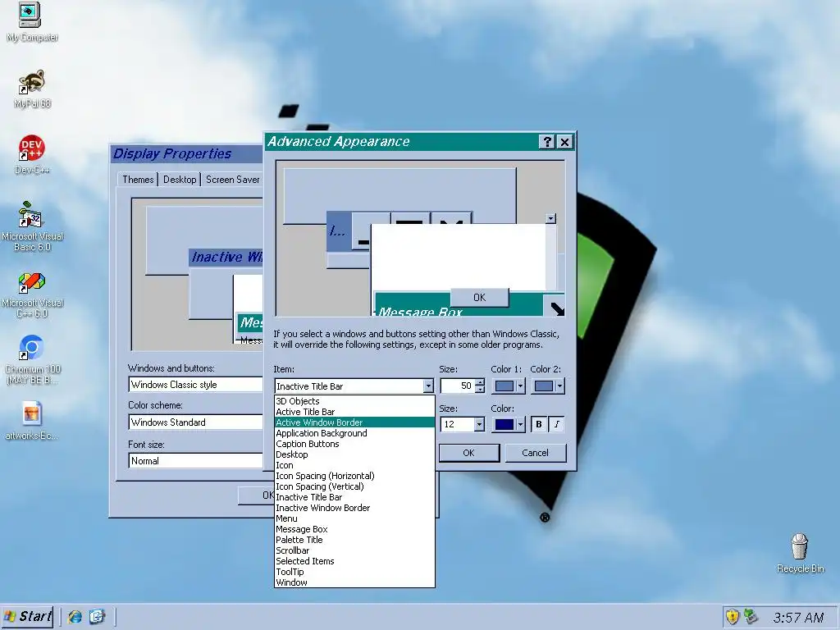Click the taskbar clock showing 3:57 AM
840x630 pixels.
[798, 618]
